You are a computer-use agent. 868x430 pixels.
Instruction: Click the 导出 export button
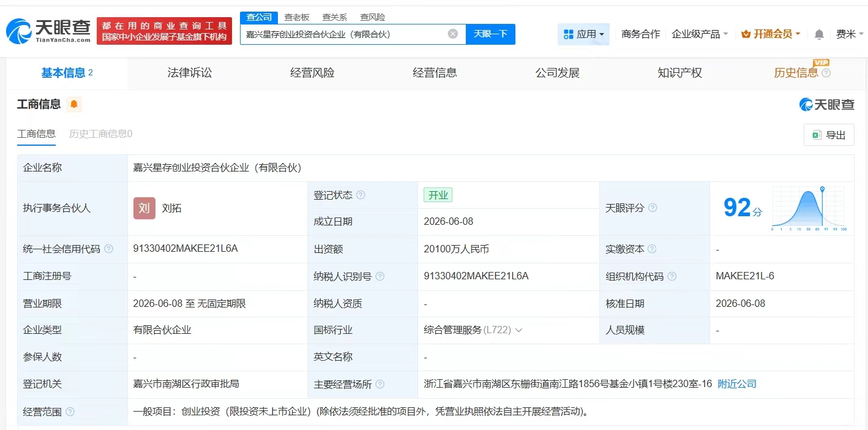[x=829, y=135]
